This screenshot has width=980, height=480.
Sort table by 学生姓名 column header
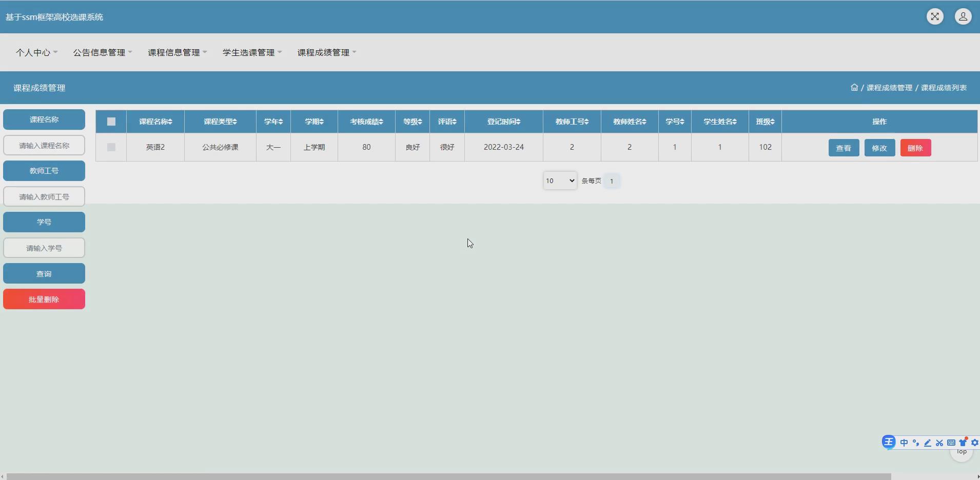720,122
